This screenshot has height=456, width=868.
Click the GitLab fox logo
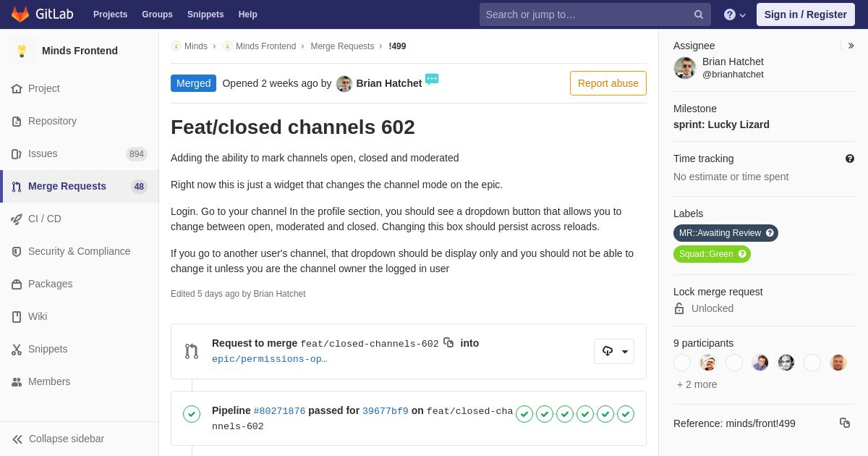[x=20, y=14]
